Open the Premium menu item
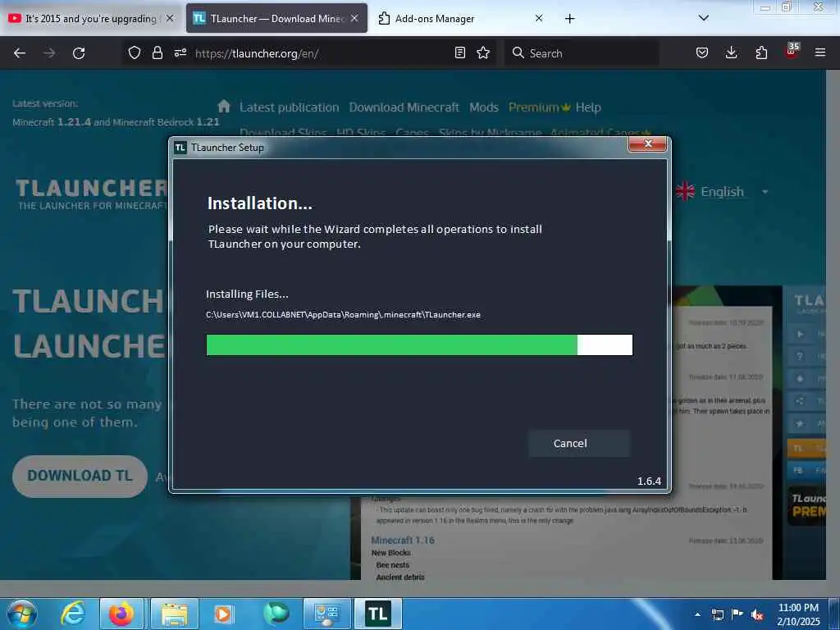840x630 pixels. click(539, 107)
